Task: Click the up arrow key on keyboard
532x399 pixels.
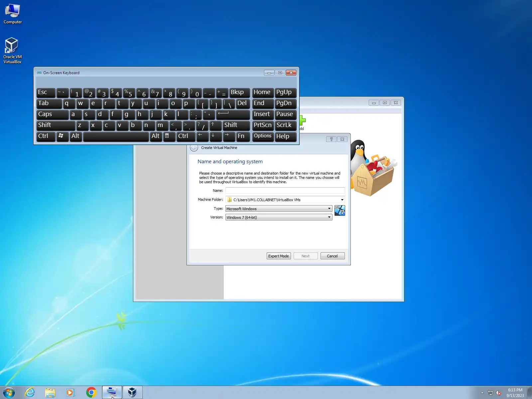Action: 216,125
